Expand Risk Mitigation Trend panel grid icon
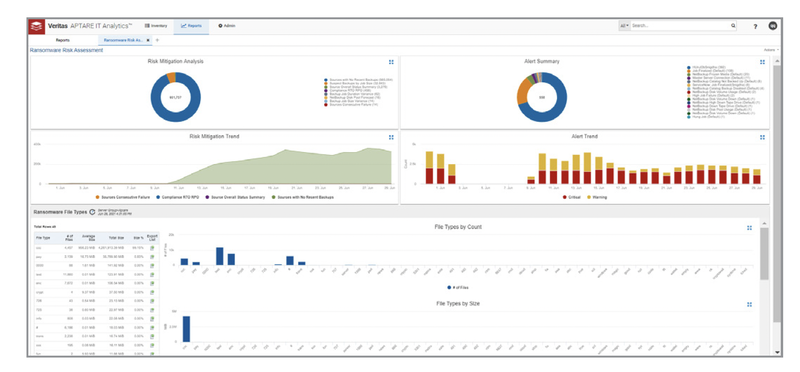The image size is (800, 372). (391, 137)
